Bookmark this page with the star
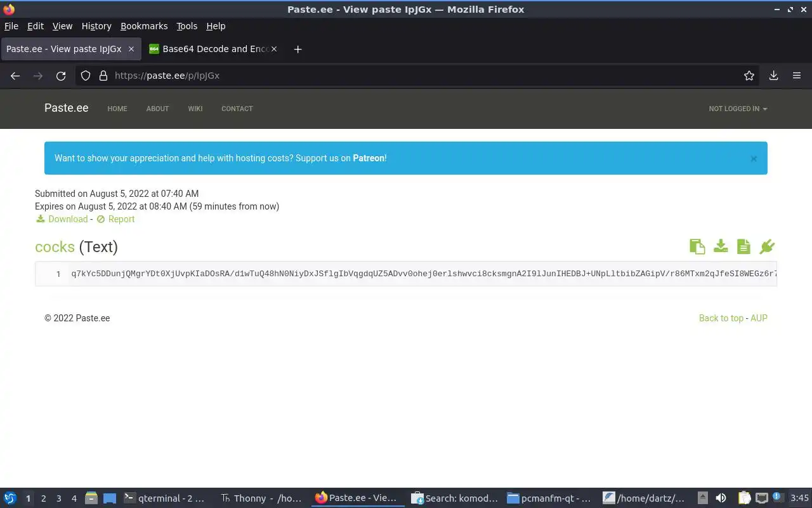This screenshot has height=508, width=812. pos(749,76)
